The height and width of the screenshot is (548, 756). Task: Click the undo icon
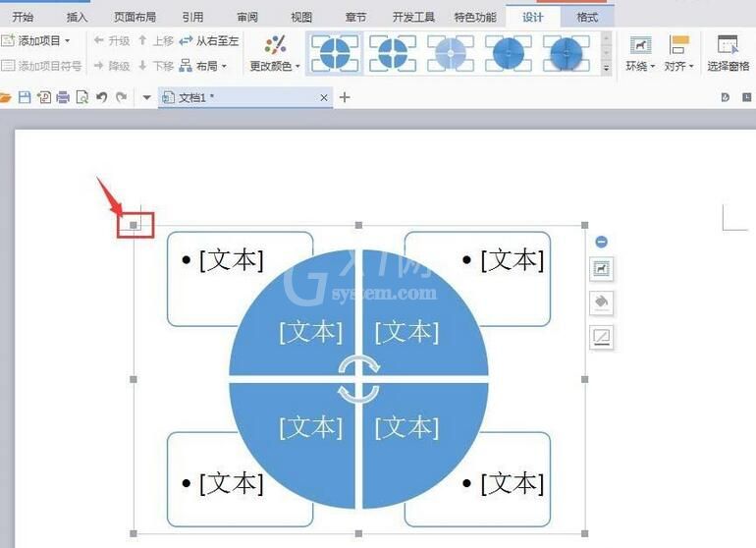pyautogui.click(x=101, y=98)
